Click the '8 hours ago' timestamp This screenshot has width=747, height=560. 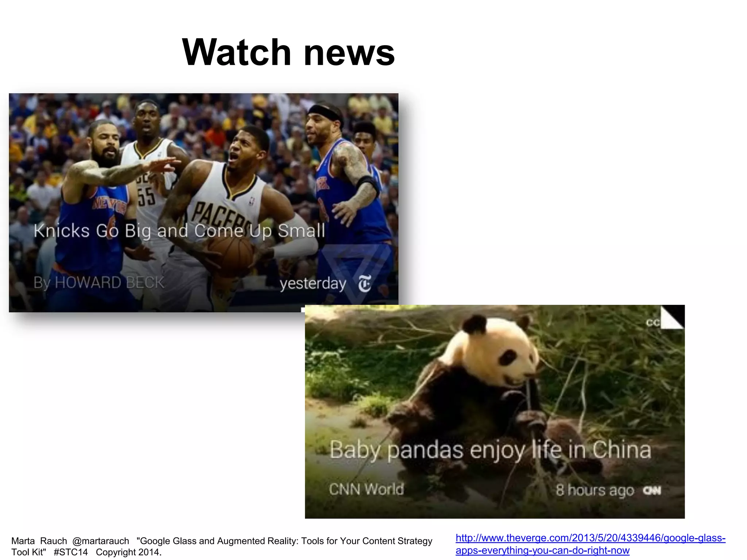pos(595,490)
